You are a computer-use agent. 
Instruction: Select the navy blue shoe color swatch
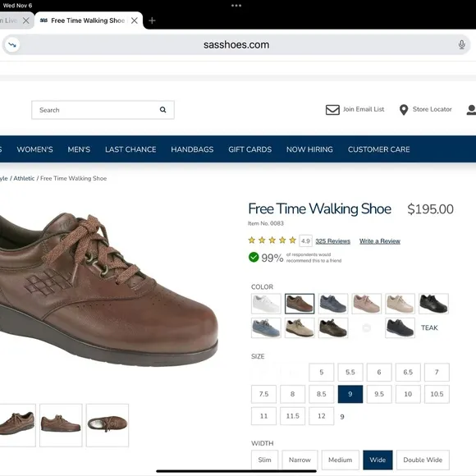pyautogui.click(x=333, y=304)
